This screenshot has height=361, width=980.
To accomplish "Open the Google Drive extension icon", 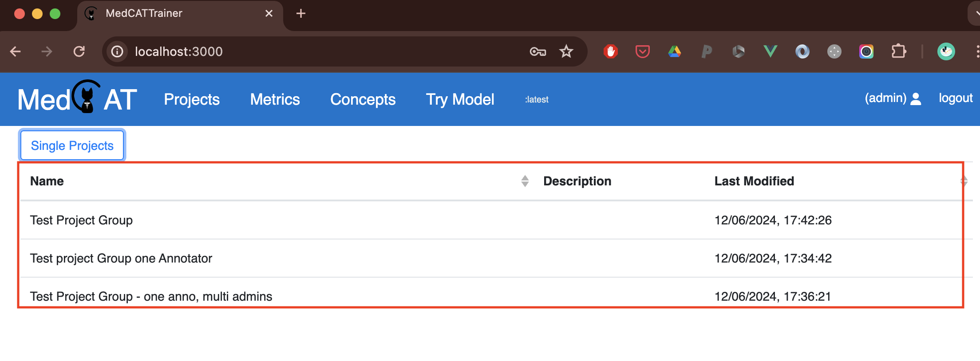I will 675,51.
